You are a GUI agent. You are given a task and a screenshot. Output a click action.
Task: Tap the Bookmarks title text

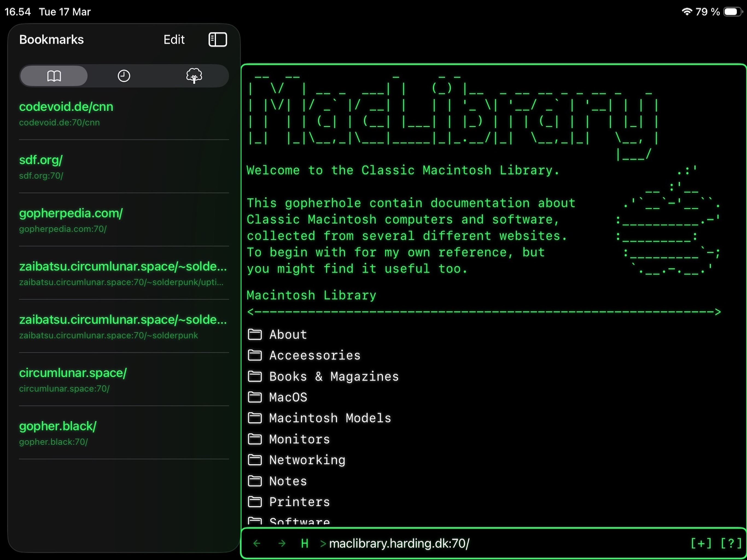(51, 40)
